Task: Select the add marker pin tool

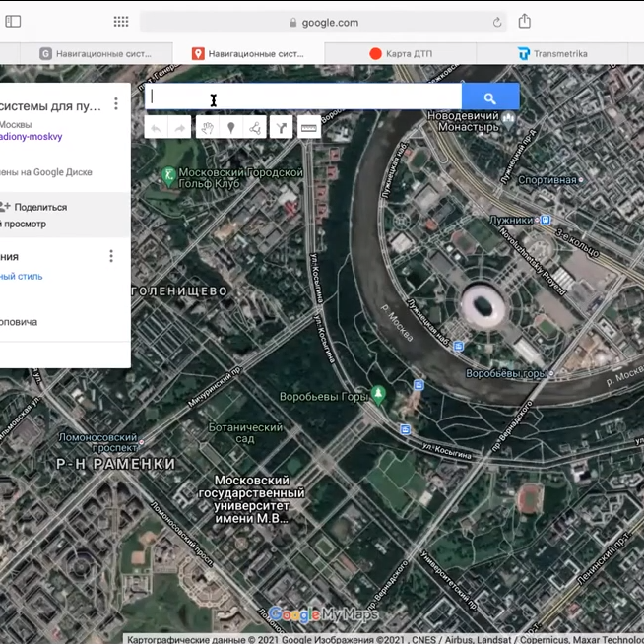Action: (231, 128)
